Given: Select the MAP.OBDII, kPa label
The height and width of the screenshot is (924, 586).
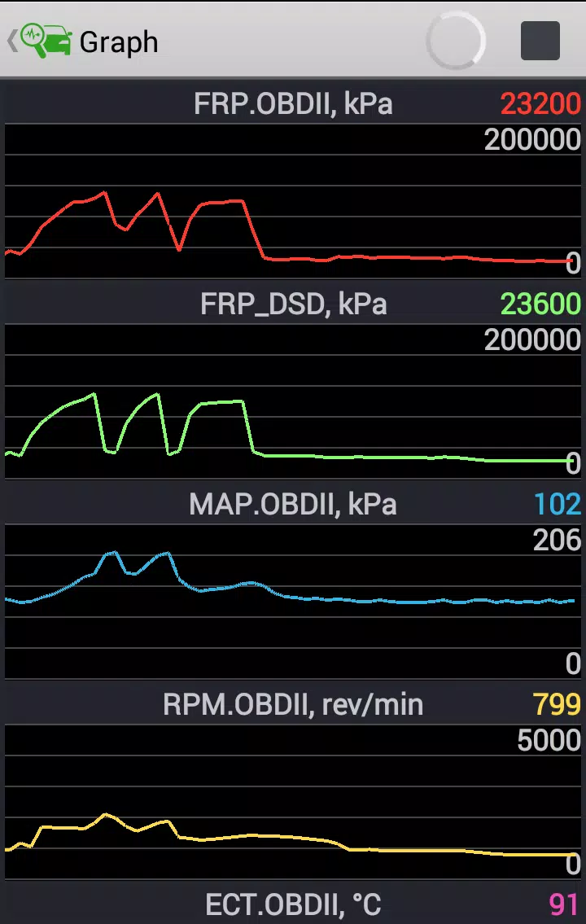Looking at the screenshot, I should pos(293,505).
